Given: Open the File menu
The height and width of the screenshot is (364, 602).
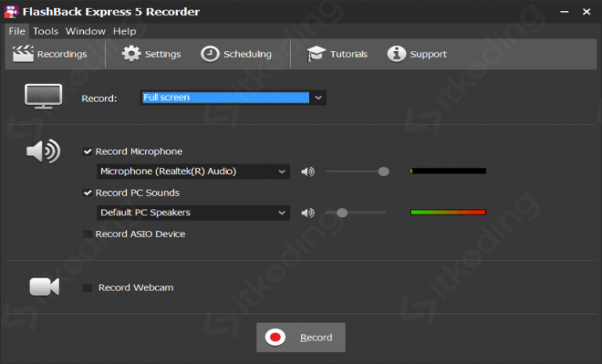Looking at the screenshot, I should point(17,31).
